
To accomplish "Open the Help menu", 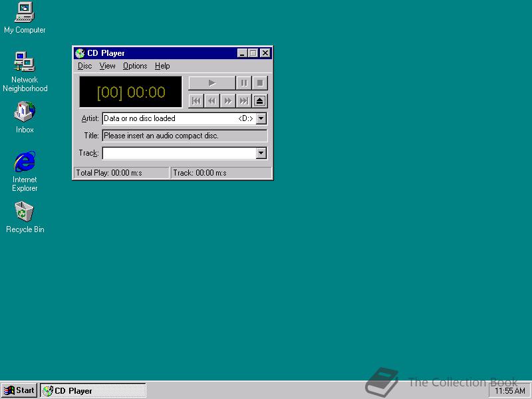I will pos(162,66).
